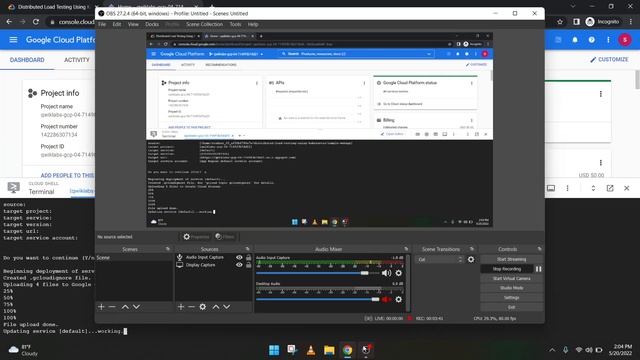Open OBS source Properties gear button
Image resolution: width=640 pixels, height=360 pixels.
coord(196,237)
